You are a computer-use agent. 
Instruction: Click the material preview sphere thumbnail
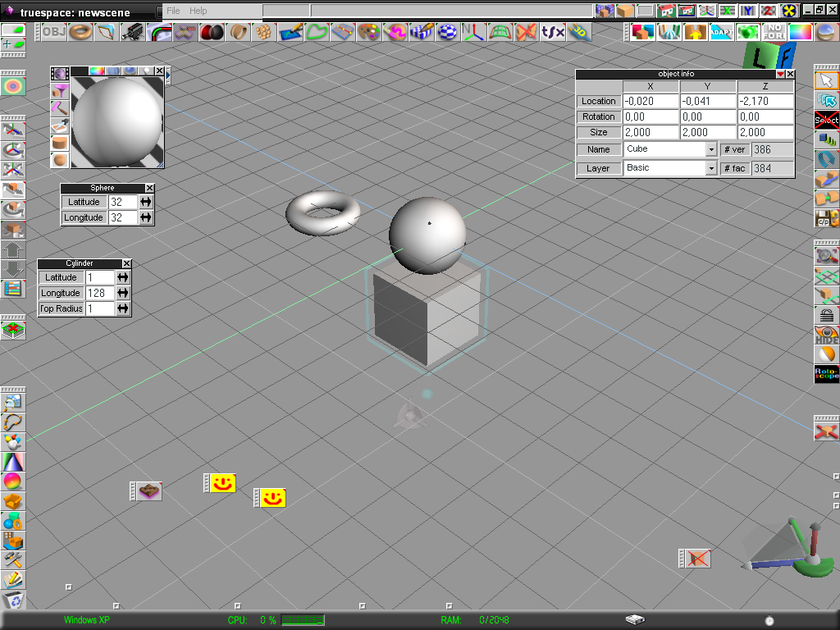pyautogui.click(x=117, y=122)
